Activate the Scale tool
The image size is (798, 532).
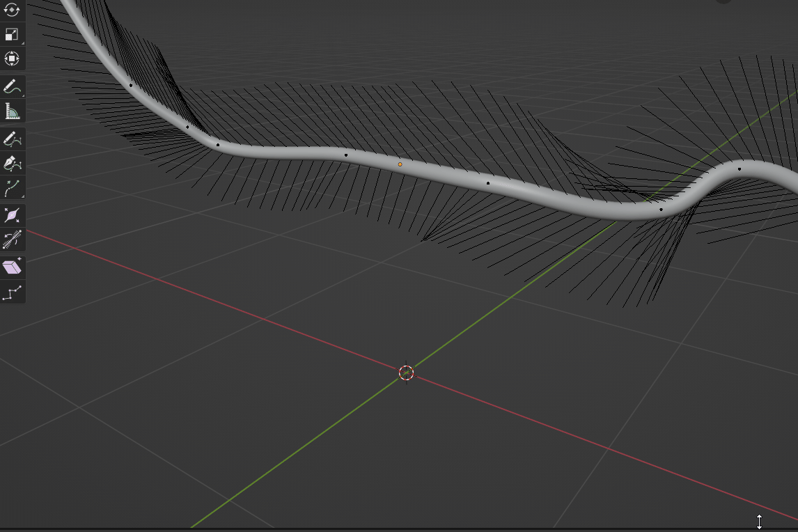pos(12,35)
